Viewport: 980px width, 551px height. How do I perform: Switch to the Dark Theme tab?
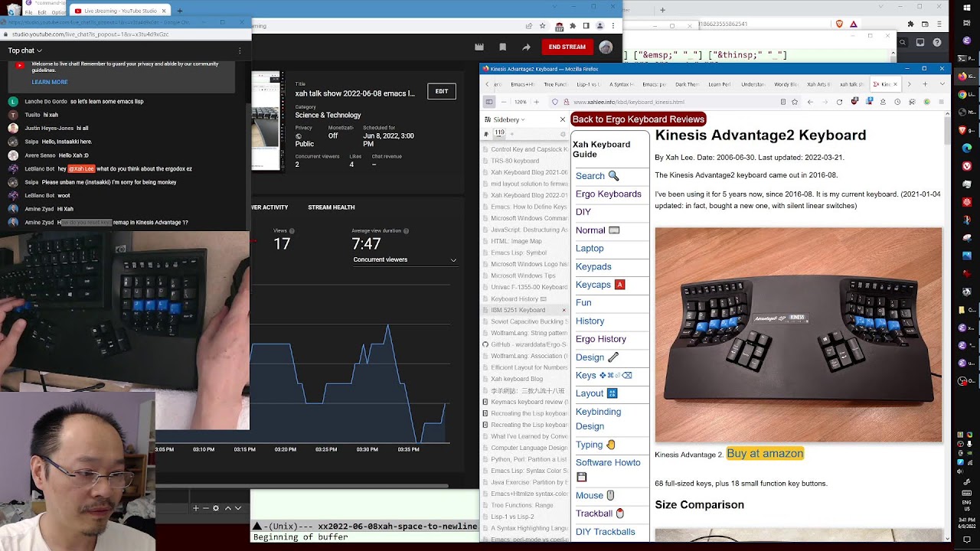pyautogui.click(x=686, y=84)
